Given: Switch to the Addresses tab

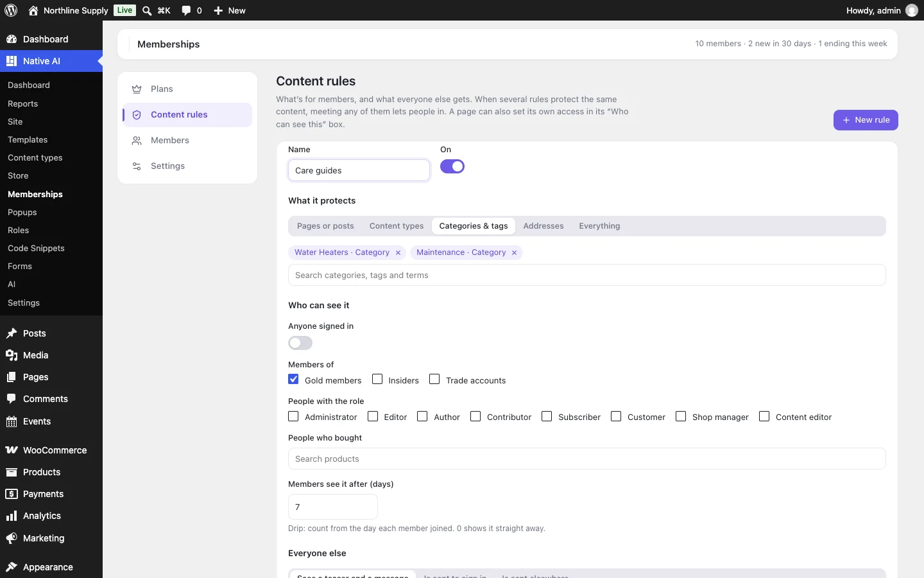Looking at the screenshot, I should click(543, 226).
